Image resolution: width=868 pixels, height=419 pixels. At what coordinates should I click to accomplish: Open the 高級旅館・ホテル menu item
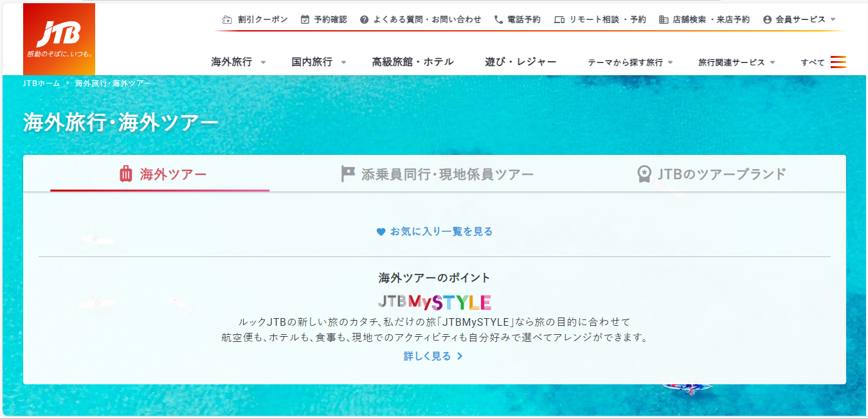click(x=413, y=62)
